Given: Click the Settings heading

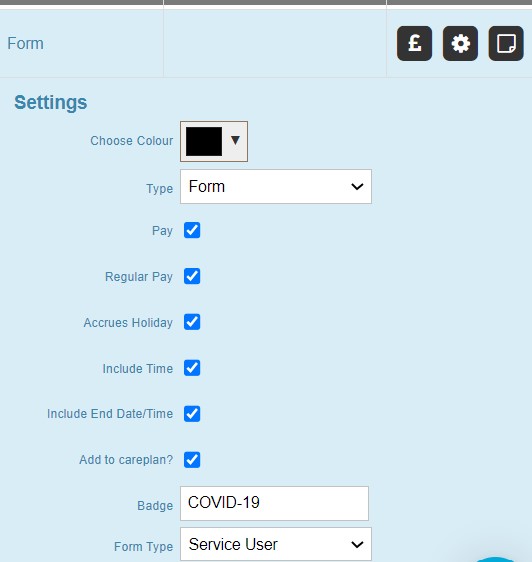Looking at the screenshot, I should click(51, 103).
